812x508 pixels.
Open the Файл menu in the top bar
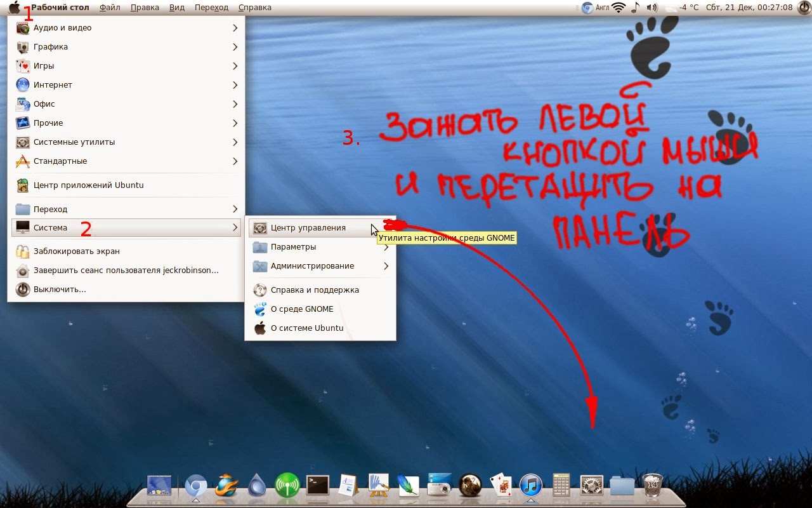tap(110, 8)
